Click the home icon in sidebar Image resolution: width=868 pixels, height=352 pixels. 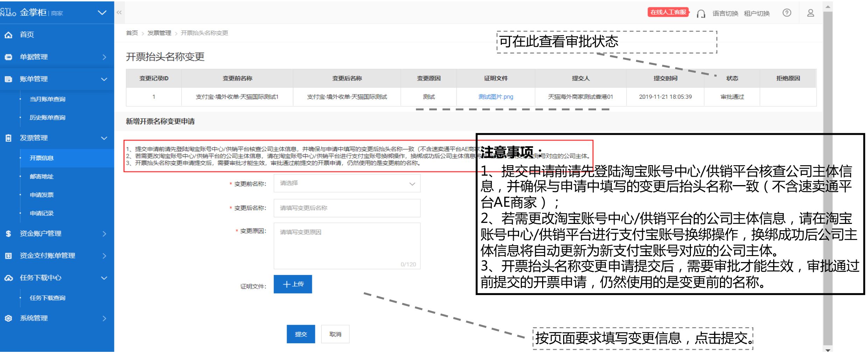pos(8,35)
